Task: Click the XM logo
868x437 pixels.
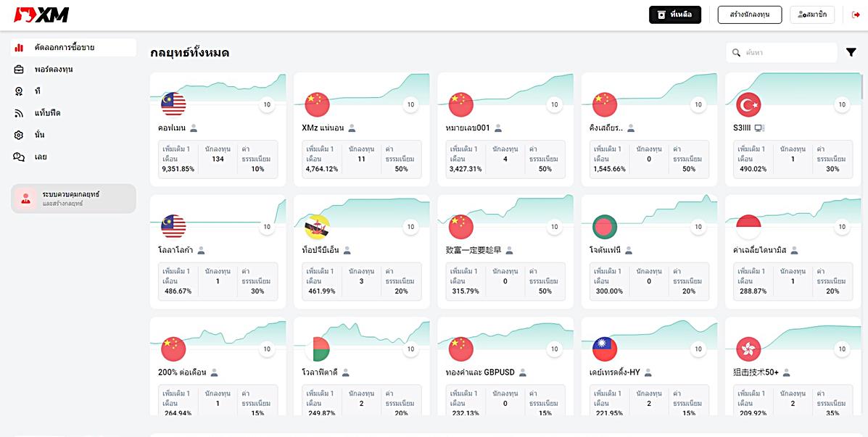Action: click(x=40, y=14)
